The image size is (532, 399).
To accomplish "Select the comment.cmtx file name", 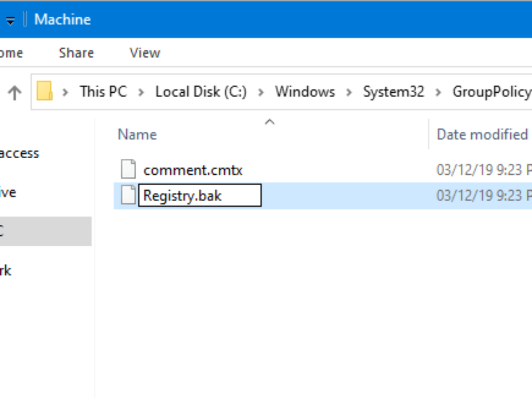I will (x=193, y=170).
